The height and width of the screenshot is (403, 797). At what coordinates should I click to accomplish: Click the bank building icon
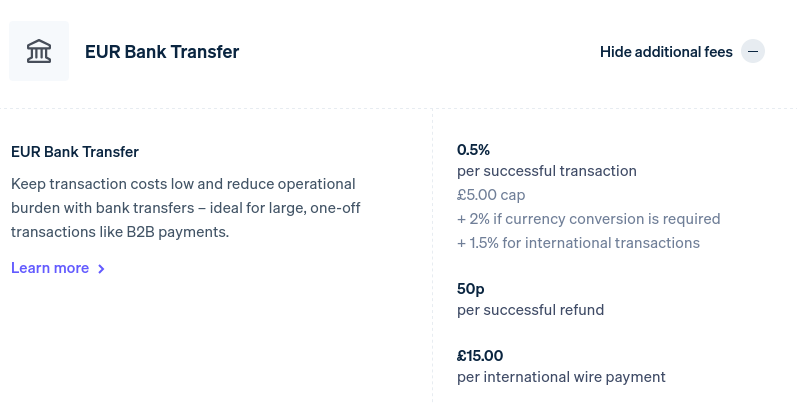coord(39,51)
